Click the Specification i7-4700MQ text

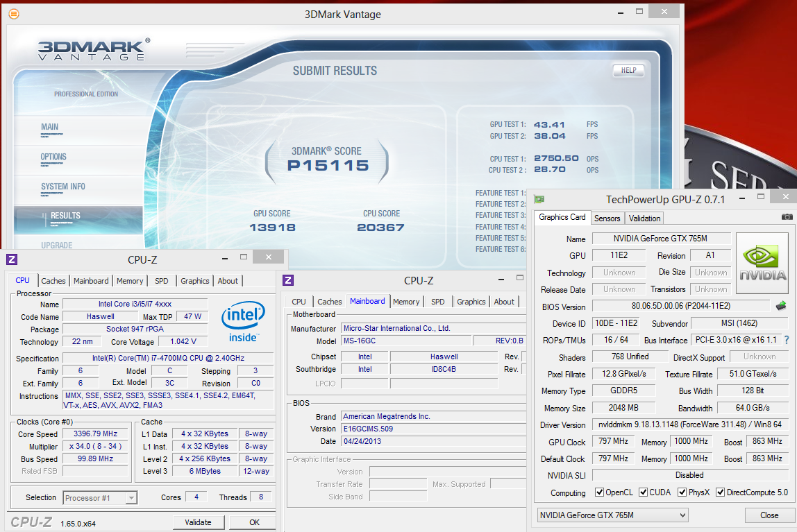pos(168,359)
